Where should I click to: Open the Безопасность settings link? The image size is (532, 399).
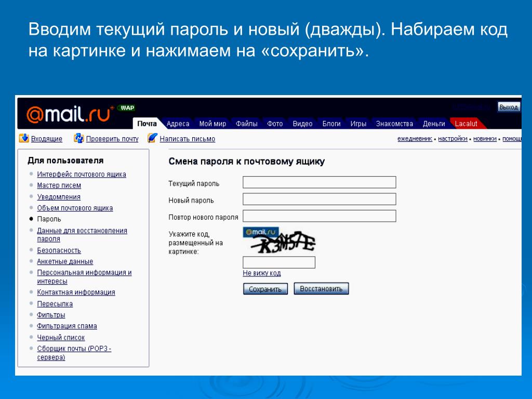59,250
